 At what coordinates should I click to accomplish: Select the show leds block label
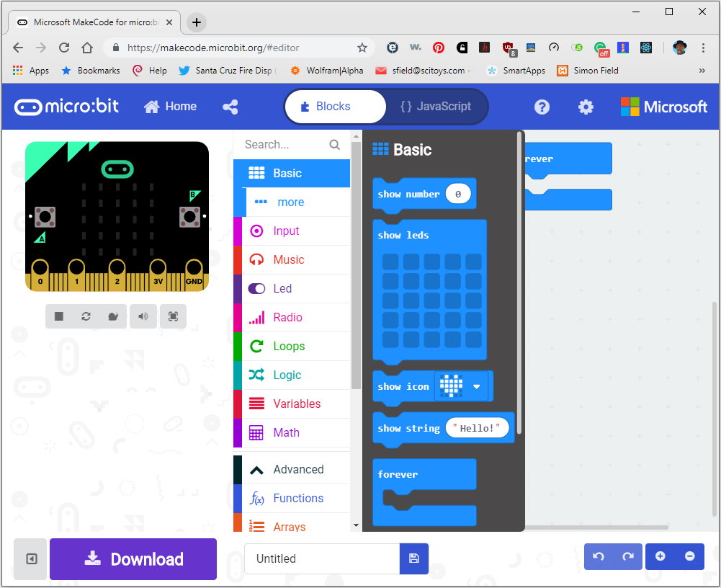(x=403, y=235)
